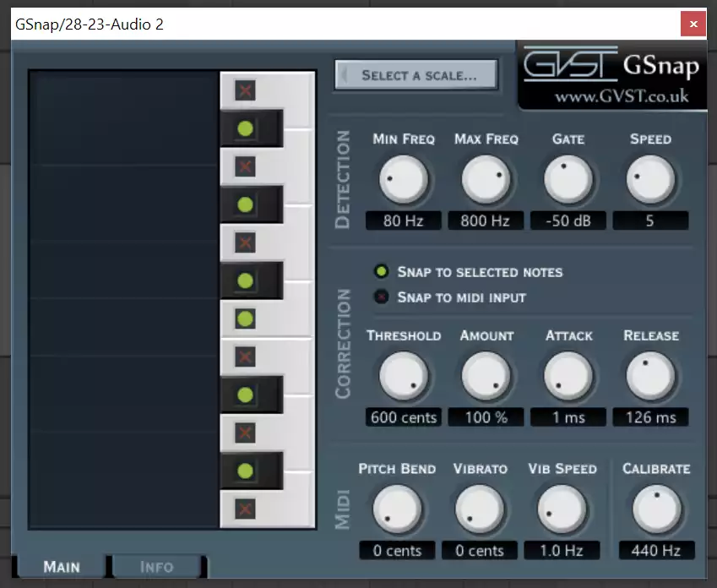Screen dimensions: 717x588
Task: Click the 100 % Amount value field
Action: coord(486,417)
